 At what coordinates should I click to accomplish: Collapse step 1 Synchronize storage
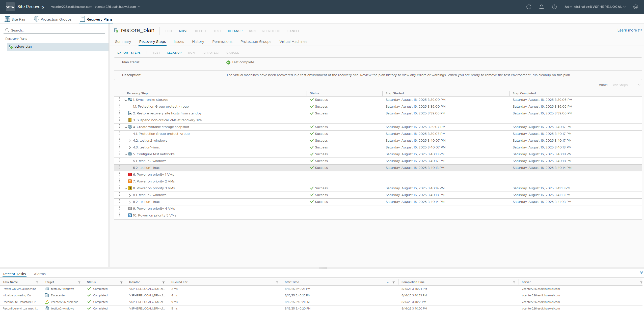126,100
